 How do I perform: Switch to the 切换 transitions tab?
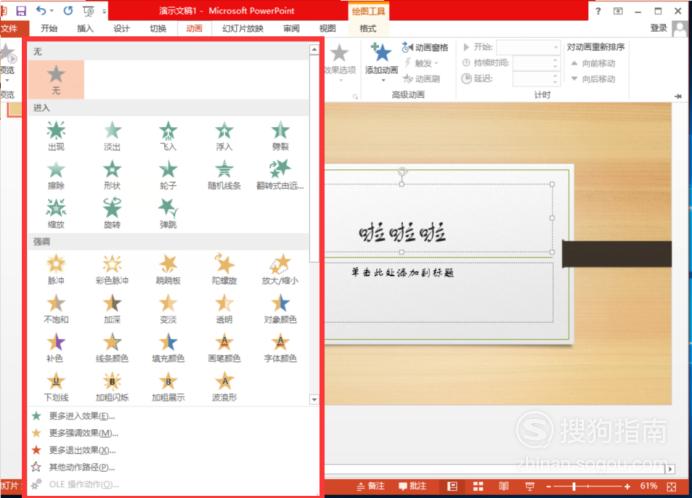click(158, 29)
